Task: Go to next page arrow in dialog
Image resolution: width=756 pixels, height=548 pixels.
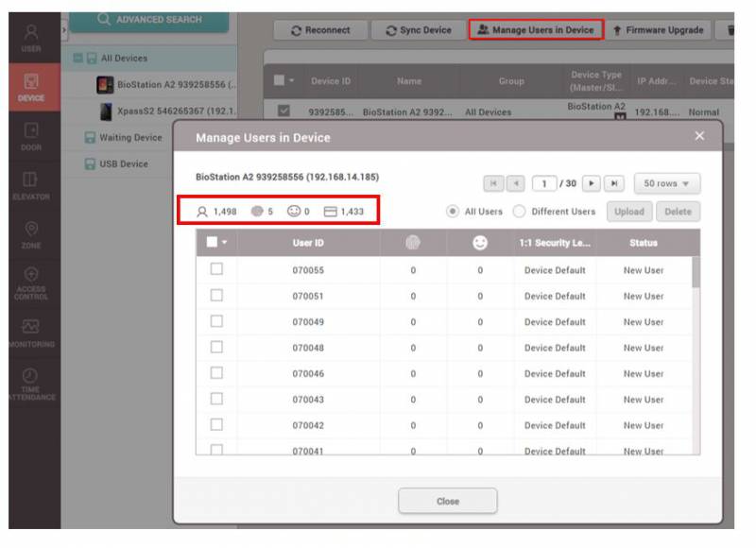Action: [x=592, y=184]
